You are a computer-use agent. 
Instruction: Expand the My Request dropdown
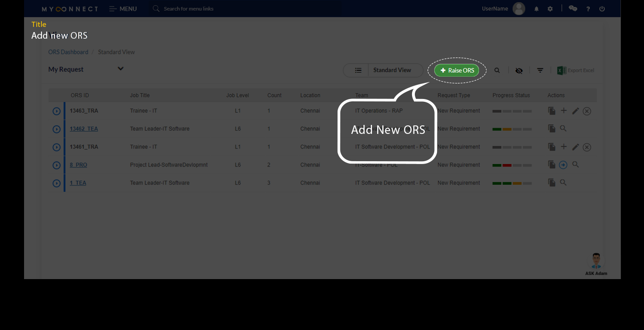(x=120, y=69)
